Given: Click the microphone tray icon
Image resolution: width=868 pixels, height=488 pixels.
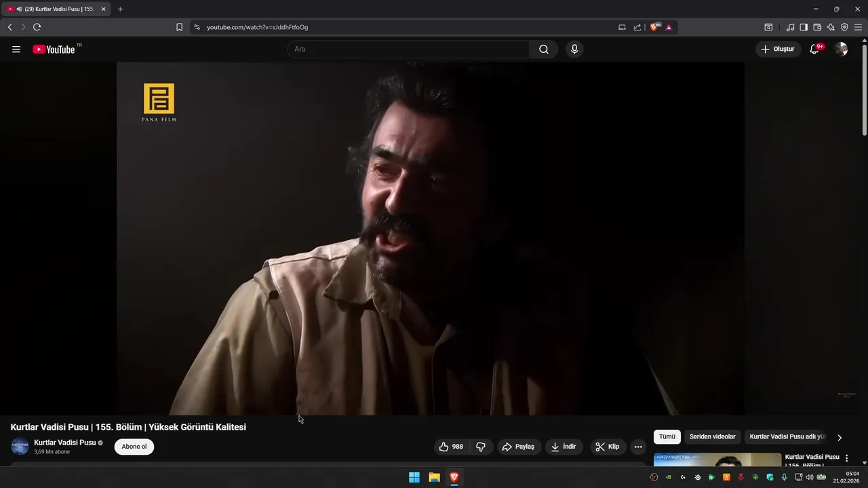Looking at the screenshot, I should point(785,477).
